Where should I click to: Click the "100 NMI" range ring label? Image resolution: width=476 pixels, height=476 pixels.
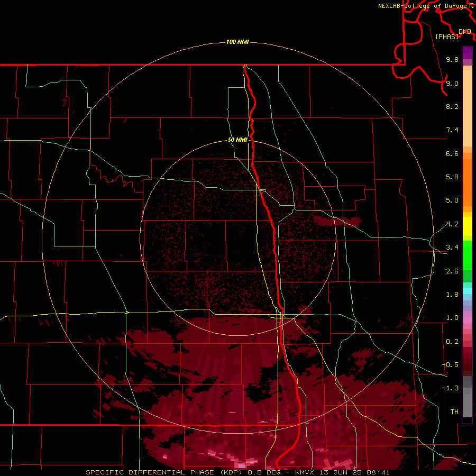tap(237, 42)
